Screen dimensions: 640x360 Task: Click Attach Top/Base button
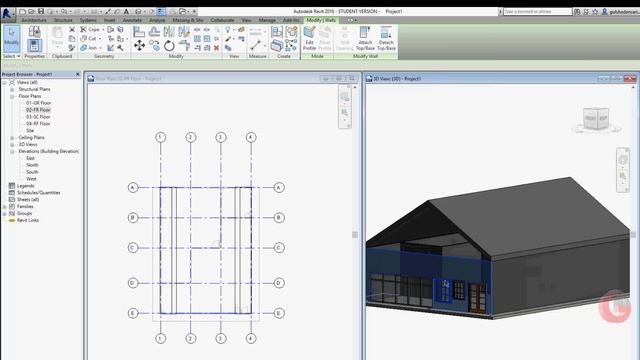click(365, 38)
